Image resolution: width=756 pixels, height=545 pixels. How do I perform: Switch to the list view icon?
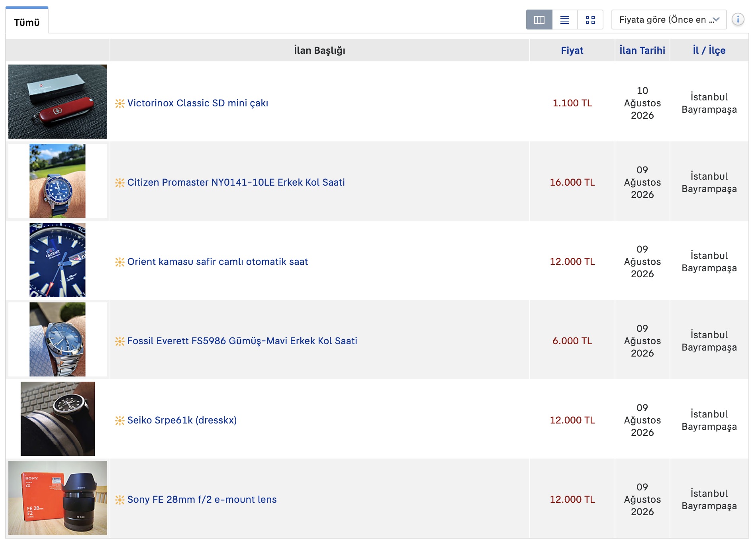click(x=564, y=20)
